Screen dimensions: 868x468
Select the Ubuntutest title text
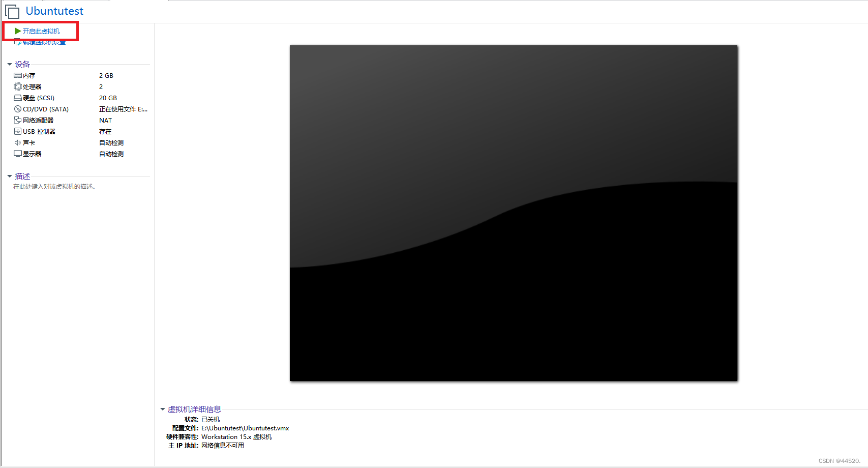(x=54, y=11)
